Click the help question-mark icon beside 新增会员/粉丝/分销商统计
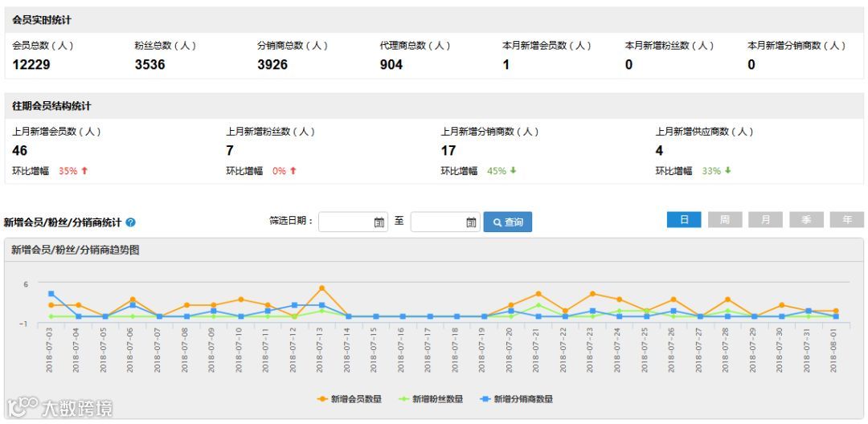The height and width of the screenshot is (424, 868). click(x=130, y=222)
